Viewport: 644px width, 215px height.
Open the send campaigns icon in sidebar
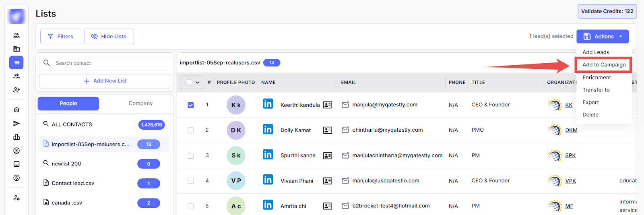pos(17,123)
